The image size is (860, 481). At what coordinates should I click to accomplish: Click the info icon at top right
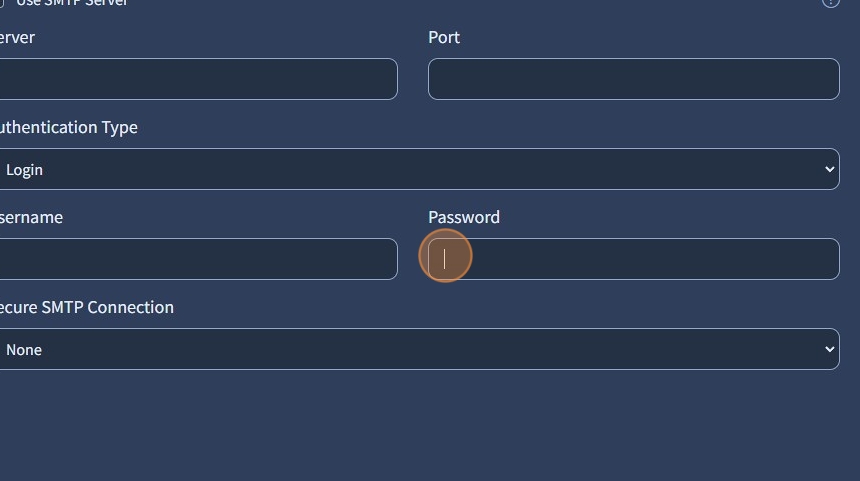coord(830,2)
